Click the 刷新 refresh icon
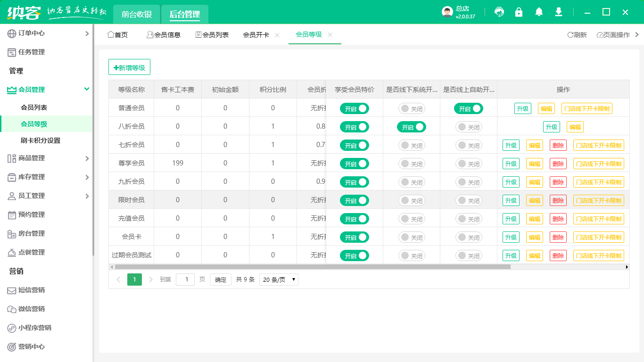This screenshot has width=644, height=362. point(570,34)
